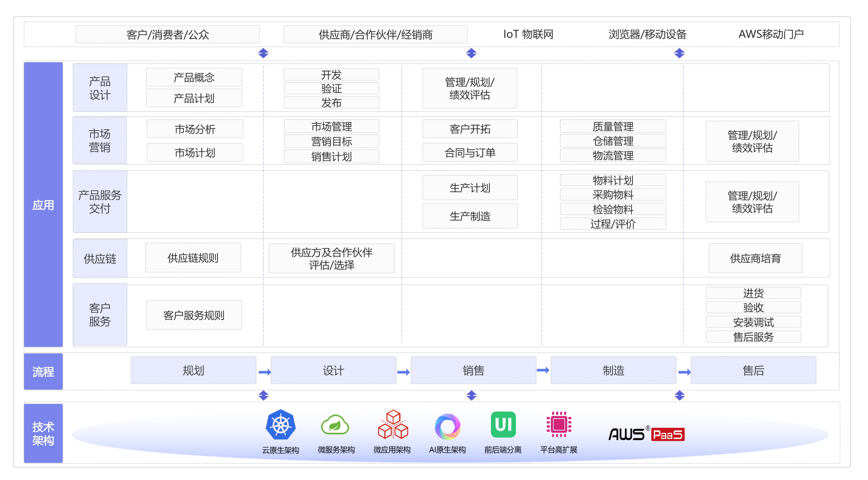Click the 售后服务 box
Image resolution: width=868 pixels, height=480 pixels.
pos(753,337)
